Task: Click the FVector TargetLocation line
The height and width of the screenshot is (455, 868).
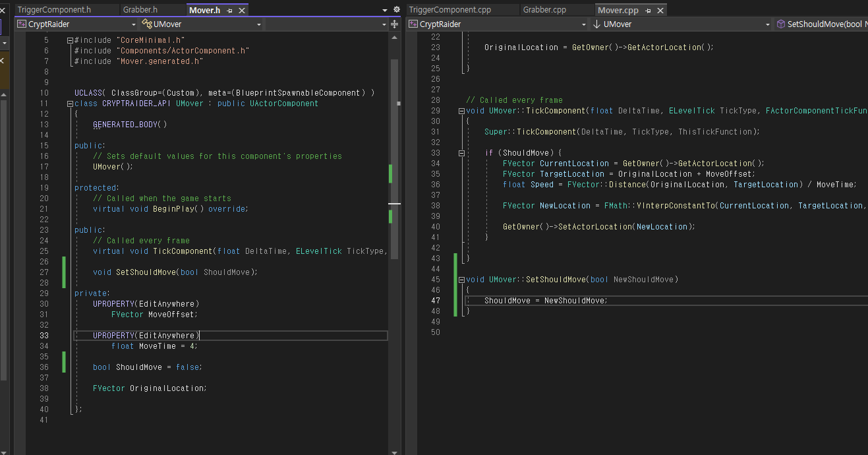Action: 629,174
